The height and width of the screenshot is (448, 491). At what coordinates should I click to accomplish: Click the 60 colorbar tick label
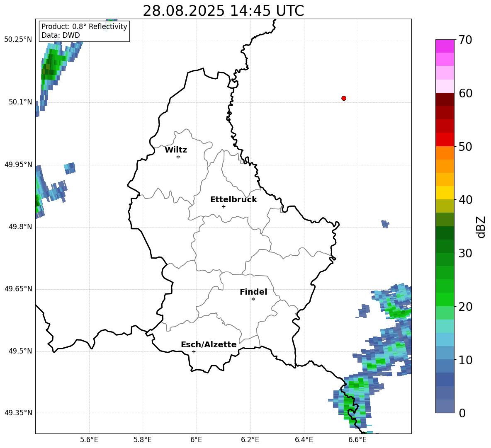coord(465,93)
